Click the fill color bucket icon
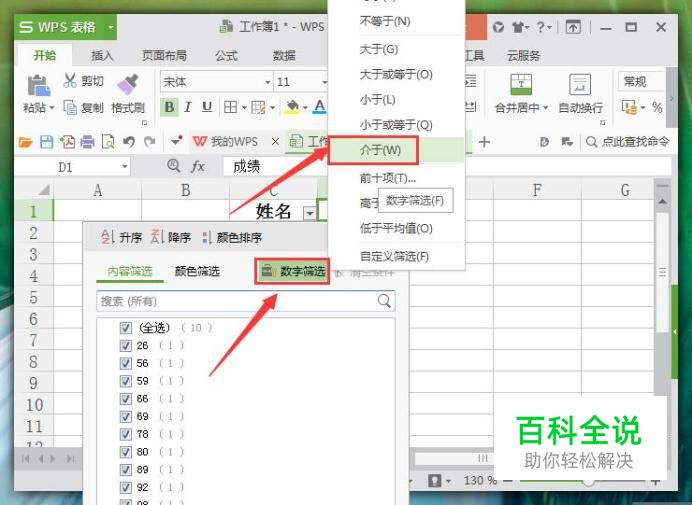 [292, 107]
